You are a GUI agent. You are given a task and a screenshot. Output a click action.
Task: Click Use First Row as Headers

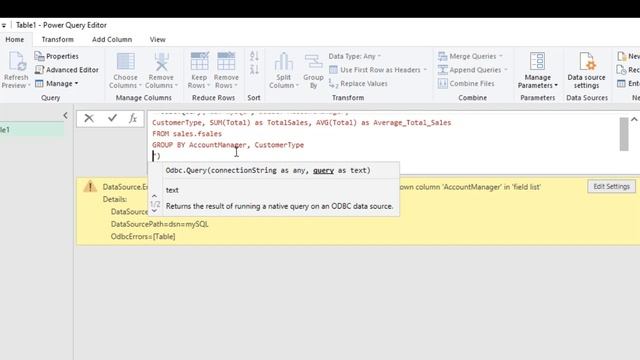(378, 70)
